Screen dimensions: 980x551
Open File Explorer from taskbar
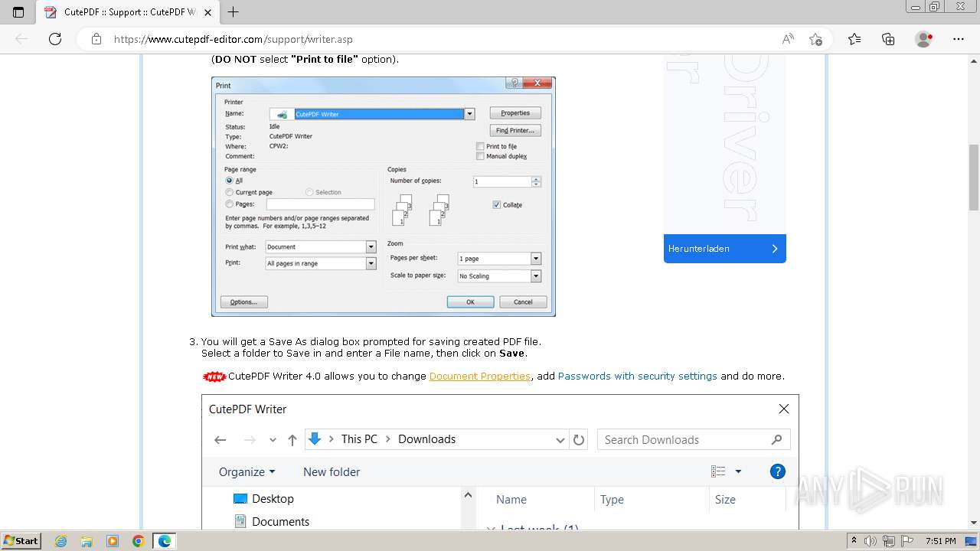pos(87,541)
